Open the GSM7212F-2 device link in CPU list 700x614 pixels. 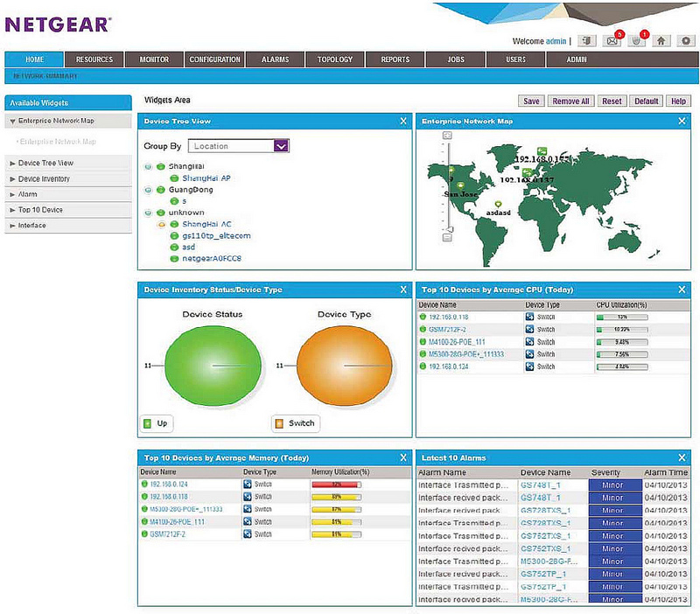click(447, 329)
